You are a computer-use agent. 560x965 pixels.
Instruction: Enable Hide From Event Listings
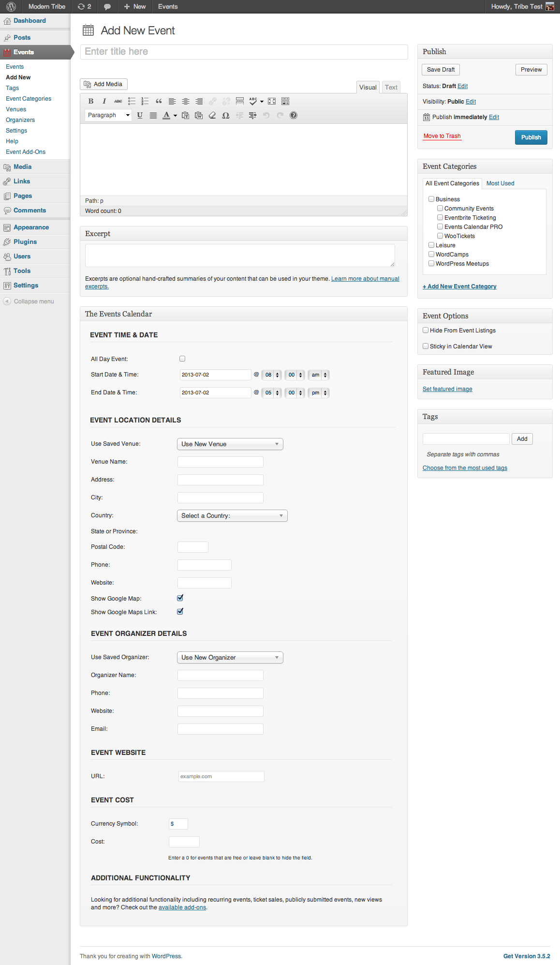(426, 330)
